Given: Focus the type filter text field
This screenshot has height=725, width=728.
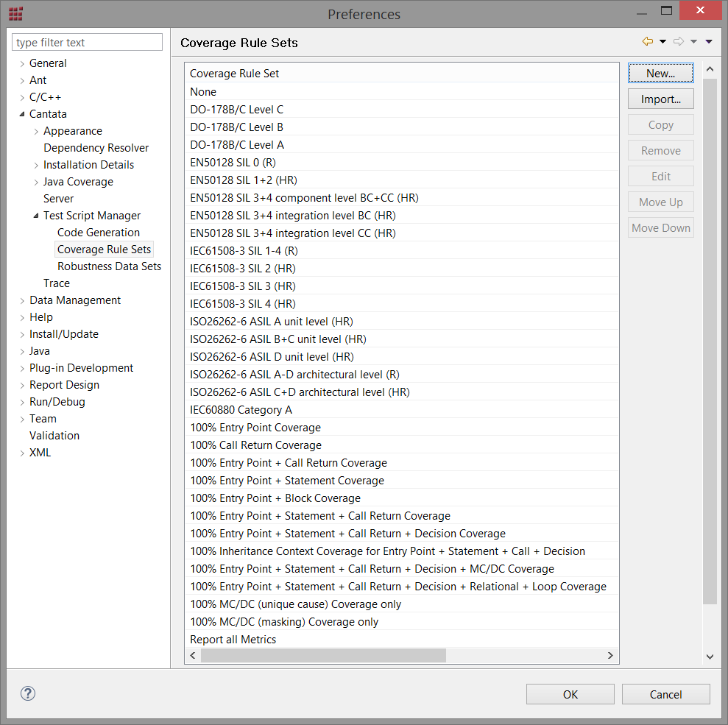Looking at the screenshot, I should pyautogui.click(x=88, y=42).
